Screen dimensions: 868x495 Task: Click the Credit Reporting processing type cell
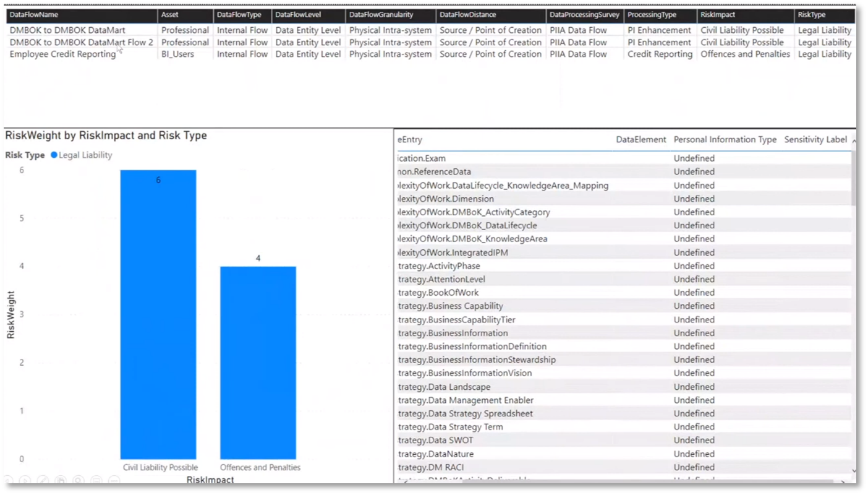[x=660, y=54]
